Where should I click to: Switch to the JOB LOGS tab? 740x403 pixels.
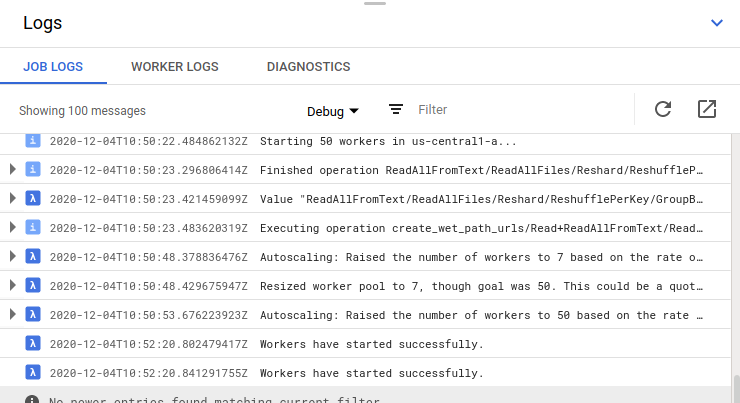tap(53, 67)
